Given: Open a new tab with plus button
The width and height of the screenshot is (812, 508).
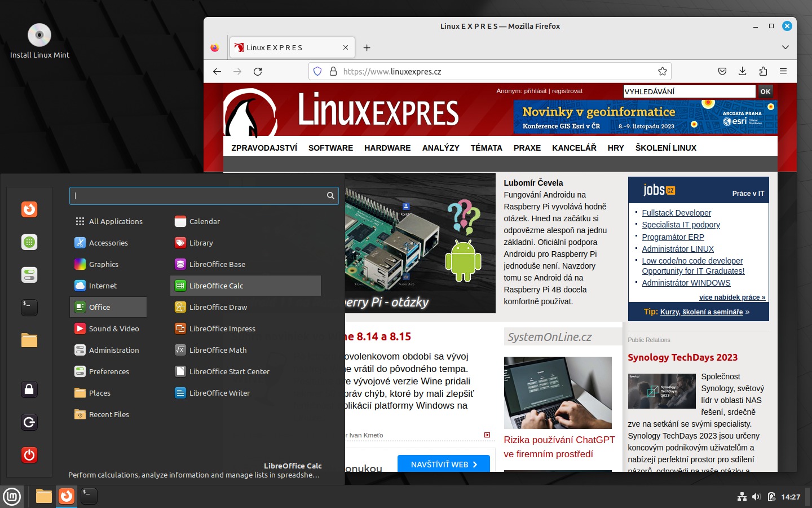Looking at the screenshot, I should pos(367,47).
